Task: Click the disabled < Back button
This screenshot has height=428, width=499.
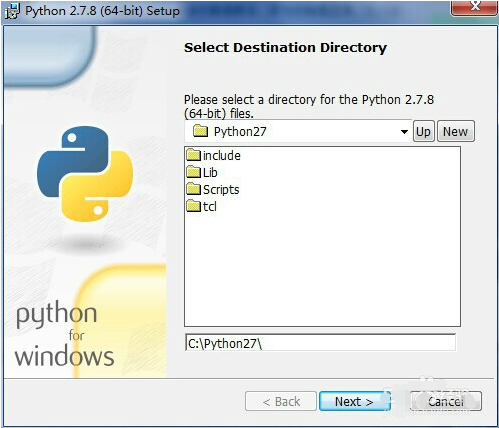Action: 281,401
